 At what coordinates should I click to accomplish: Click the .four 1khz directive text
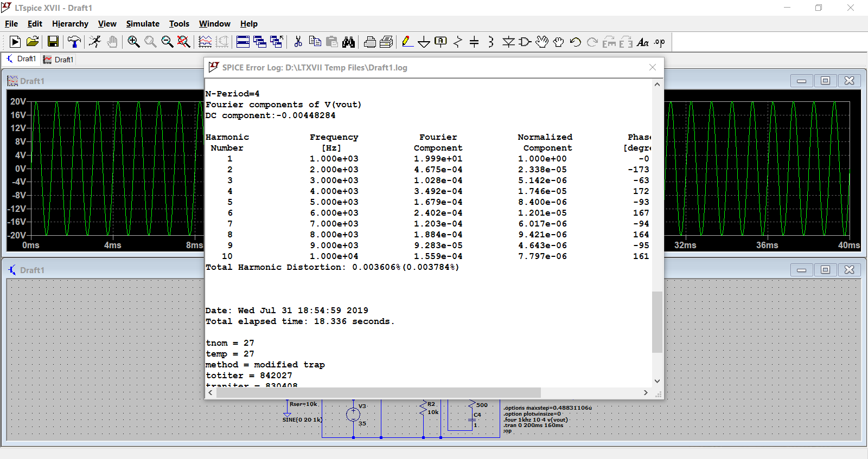click(535, 419)
